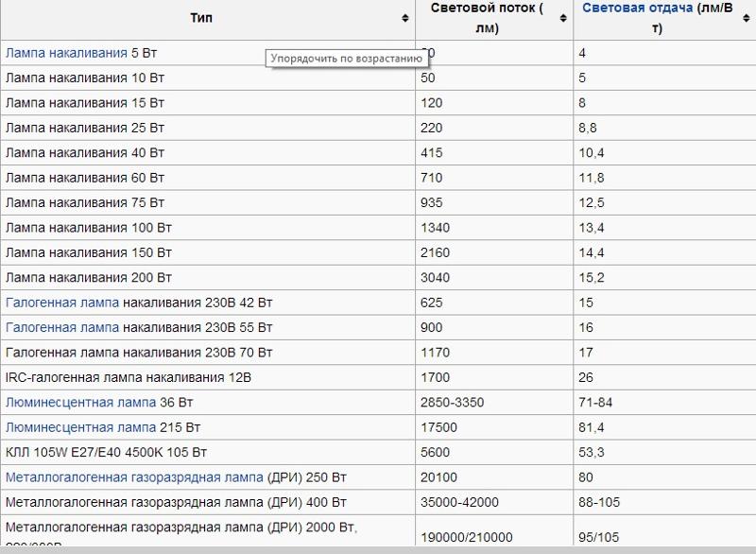Click the horizontal scrollbar at the bottom
The height and width of the screenshot is (554, 756).
tap(378, 548)
